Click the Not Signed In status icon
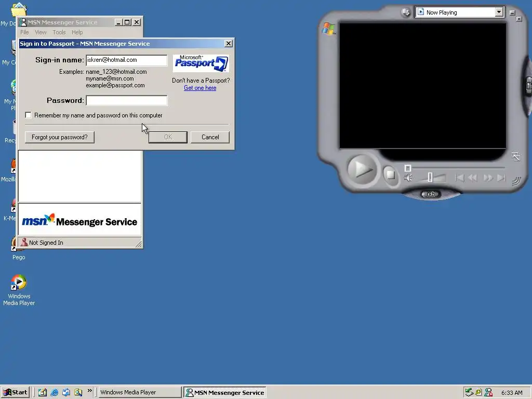The height and width of the screenshot is (399, 532). 24,242
